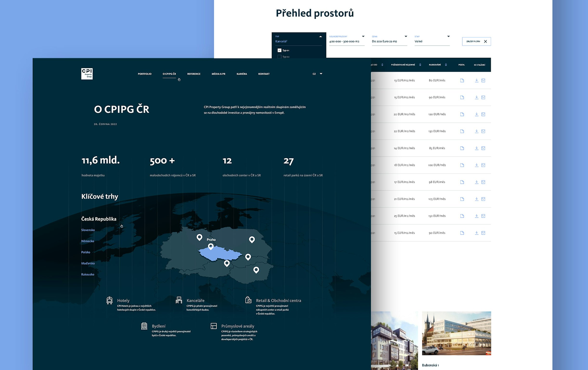Viewport: 588px width, 370px height.
Task: Open note icon in 13 EUR/m2/měs row
Action: [462, 80]
